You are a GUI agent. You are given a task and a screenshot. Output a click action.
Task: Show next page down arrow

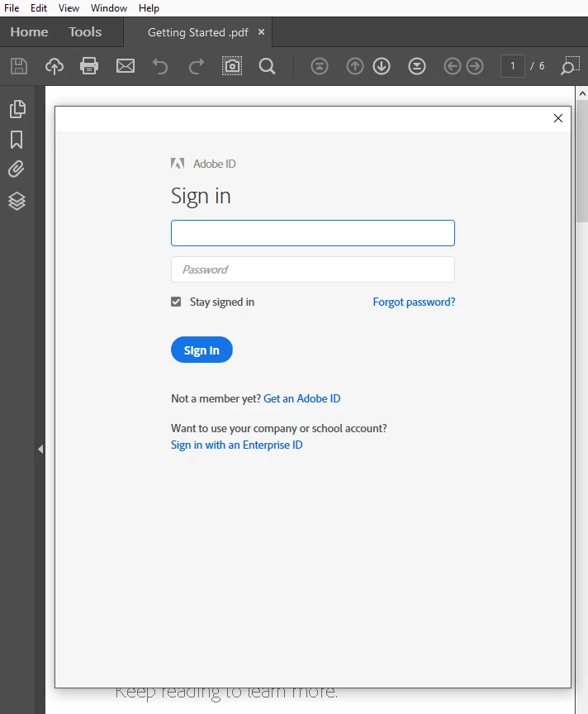pos(382,66)
